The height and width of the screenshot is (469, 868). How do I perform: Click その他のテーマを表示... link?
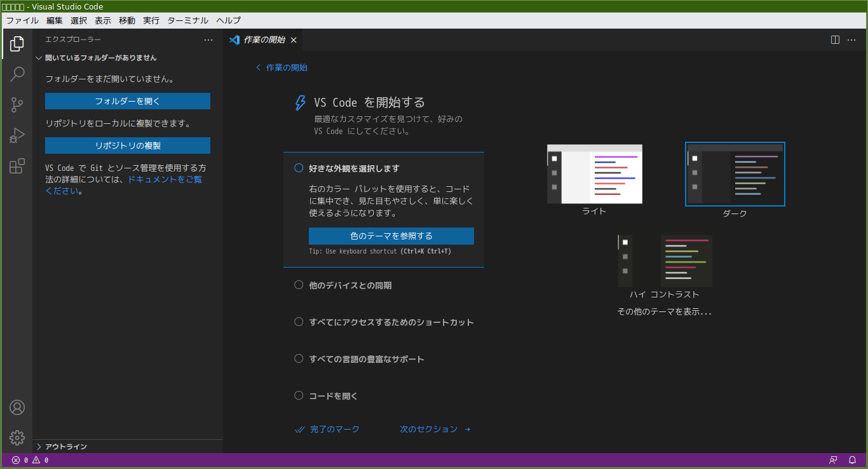[x=665, y=312]
